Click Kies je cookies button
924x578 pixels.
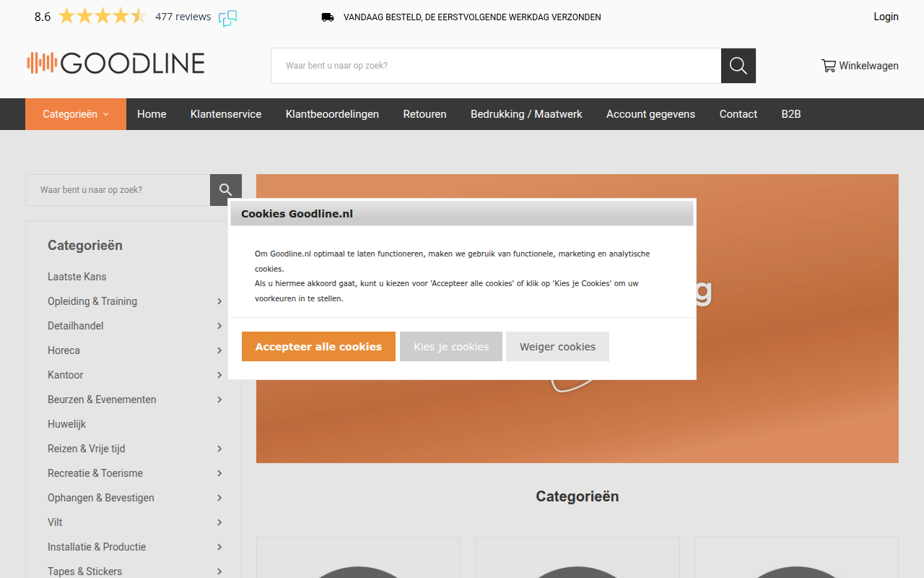[x=451, y=347]
